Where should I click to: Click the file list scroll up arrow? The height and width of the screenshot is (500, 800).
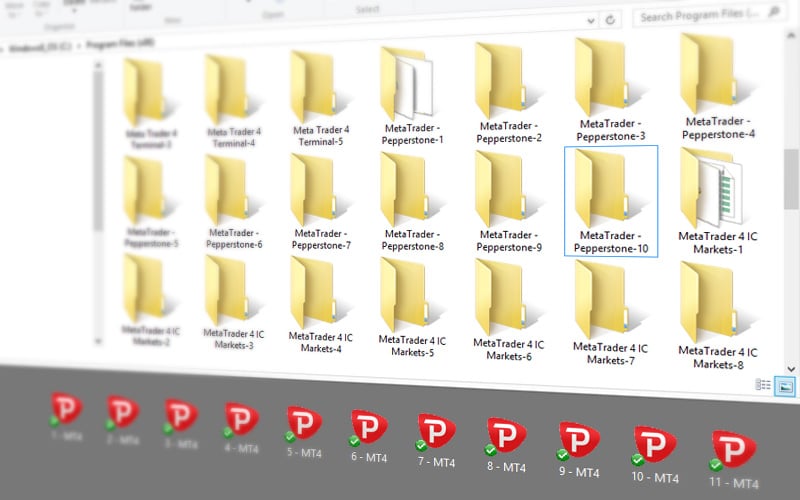tap(791, 35)
